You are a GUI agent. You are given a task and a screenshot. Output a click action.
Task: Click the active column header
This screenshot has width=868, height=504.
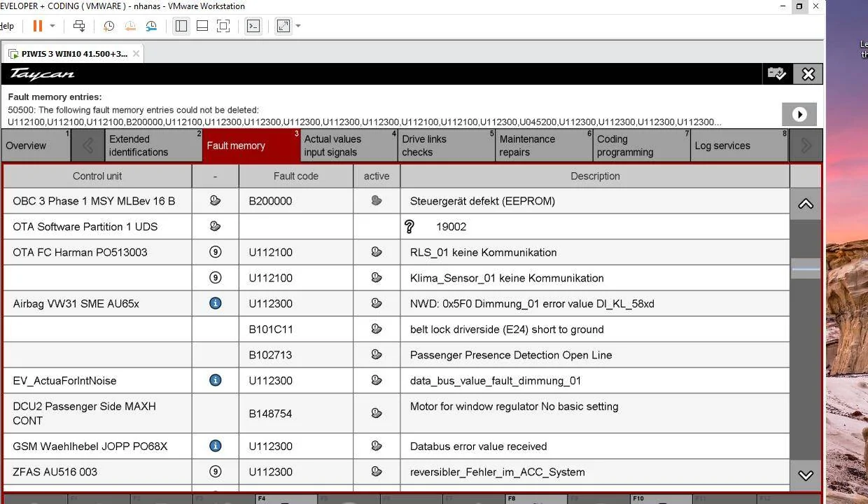377,176
